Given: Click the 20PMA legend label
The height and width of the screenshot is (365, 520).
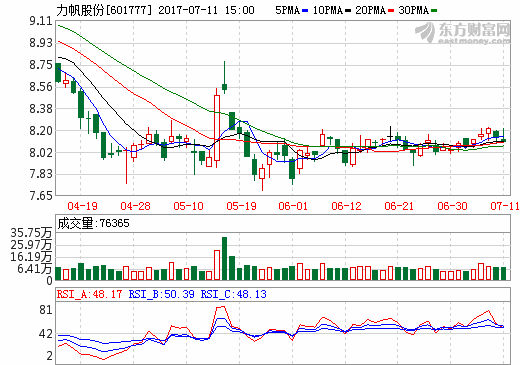Looking at the screenshot, I should coord(370,10).
